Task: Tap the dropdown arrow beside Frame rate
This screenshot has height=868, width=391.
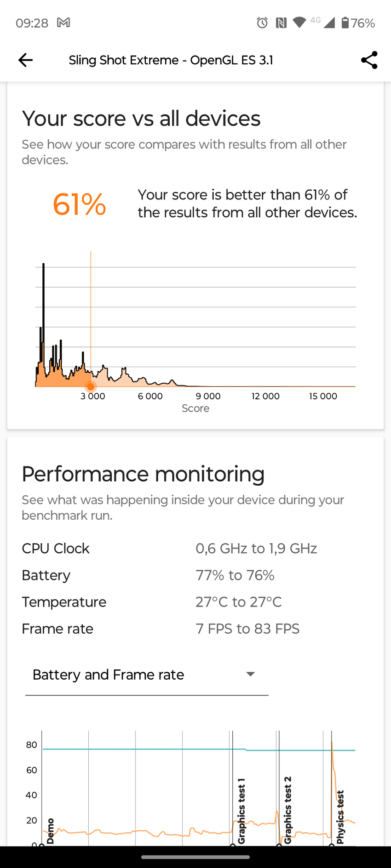Action: point(251,674)
